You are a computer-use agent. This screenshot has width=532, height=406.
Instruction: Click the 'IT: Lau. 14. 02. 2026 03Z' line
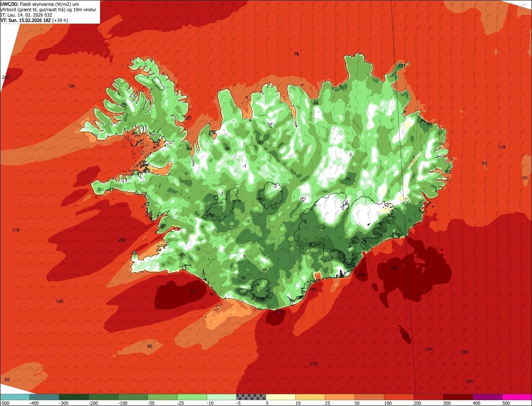tap(26, 15)
